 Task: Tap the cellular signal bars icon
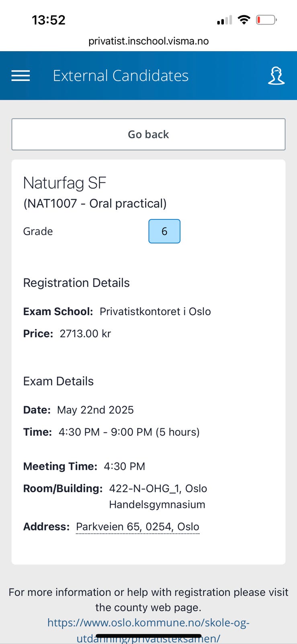click(x=224, y=20)
